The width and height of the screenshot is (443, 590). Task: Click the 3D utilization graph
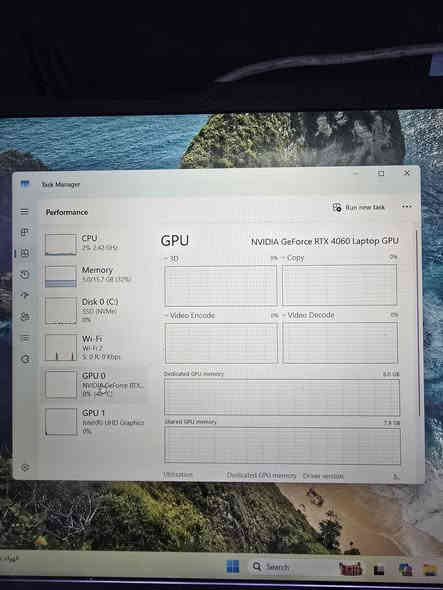click(221, 285)
